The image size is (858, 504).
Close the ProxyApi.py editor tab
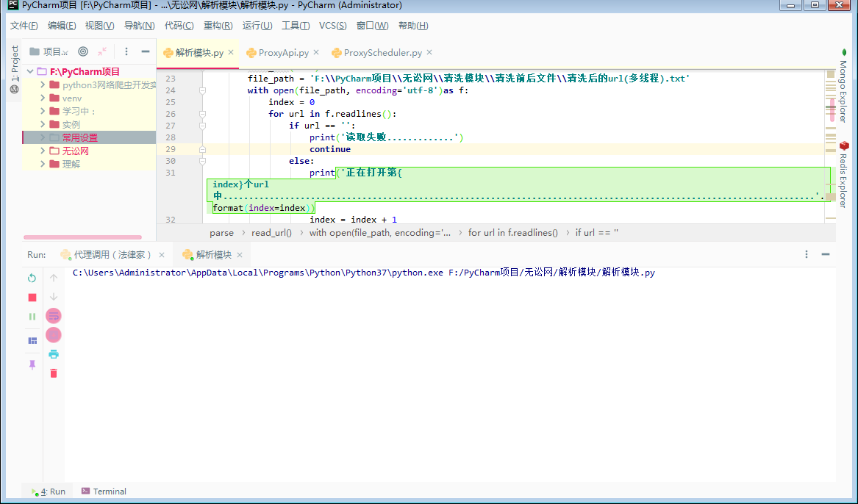[x=316, y=52]
